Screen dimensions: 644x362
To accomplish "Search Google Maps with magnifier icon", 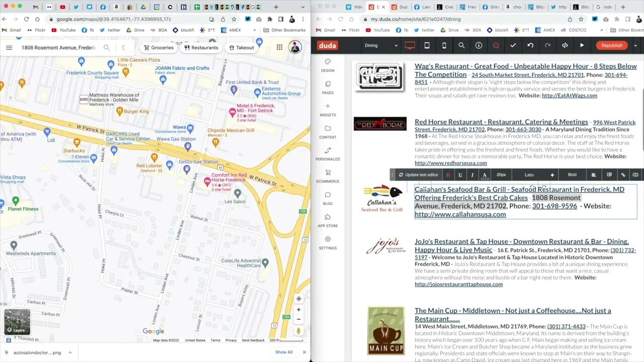I will [106, 48].
